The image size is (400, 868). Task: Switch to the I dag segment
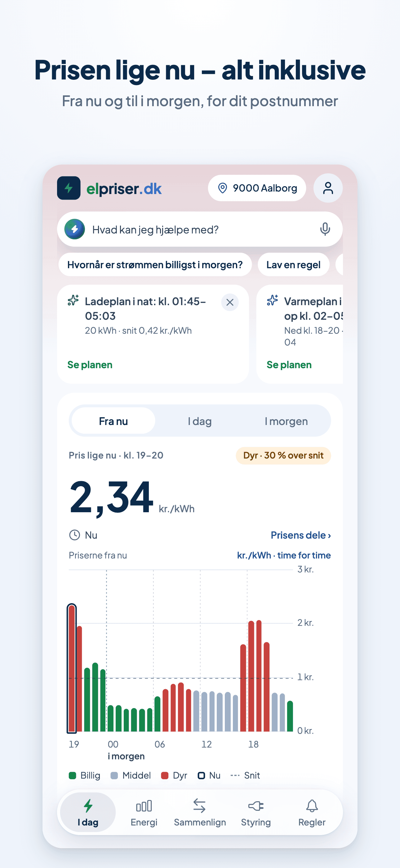point(200,421)
